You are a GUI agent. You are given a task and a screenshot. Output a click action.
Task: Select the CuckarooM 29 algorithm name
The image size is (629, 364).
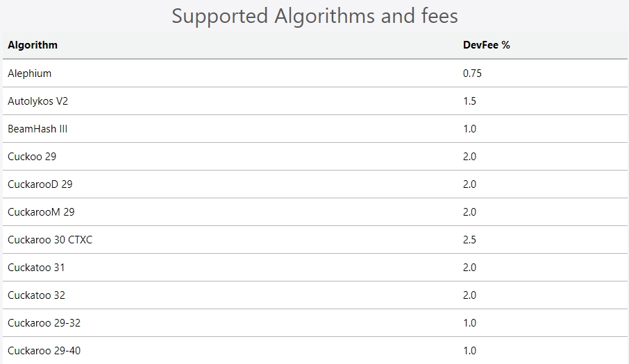point(41,212)
